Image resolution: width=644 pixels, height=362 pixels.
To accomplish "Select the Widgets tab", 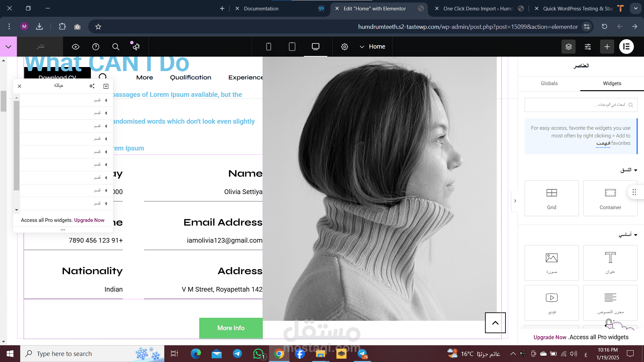I will 612,83.
